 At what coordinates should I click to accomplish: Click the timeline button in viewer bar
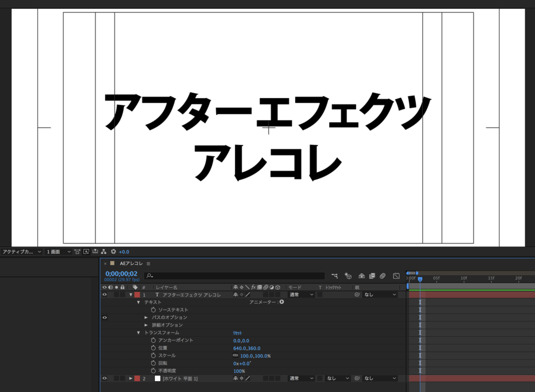95,252
